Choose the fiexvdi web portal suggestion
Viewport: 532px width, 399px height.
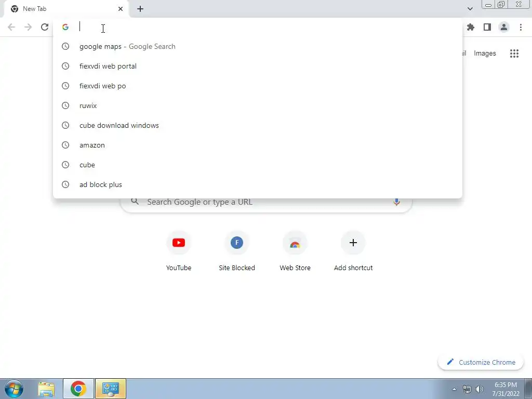(258, 66)
